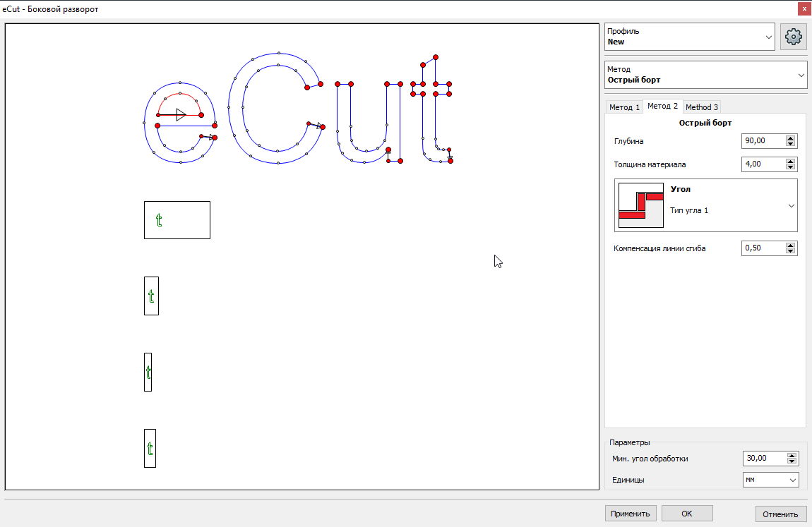Click the widest rectangle with green t

(177, 220)
